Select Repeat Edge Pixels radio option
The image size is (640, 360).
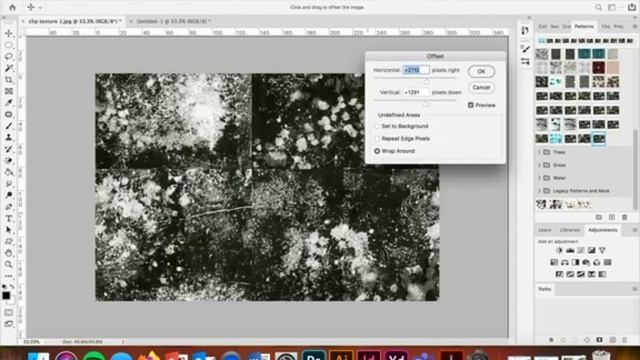point(377,139)
